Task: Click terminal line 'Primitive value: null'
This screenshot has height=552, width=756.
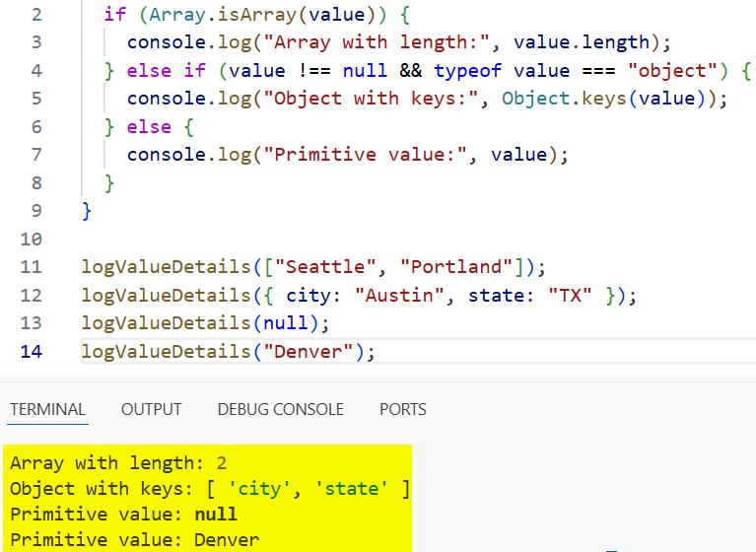Action: (x=123, y=515)
